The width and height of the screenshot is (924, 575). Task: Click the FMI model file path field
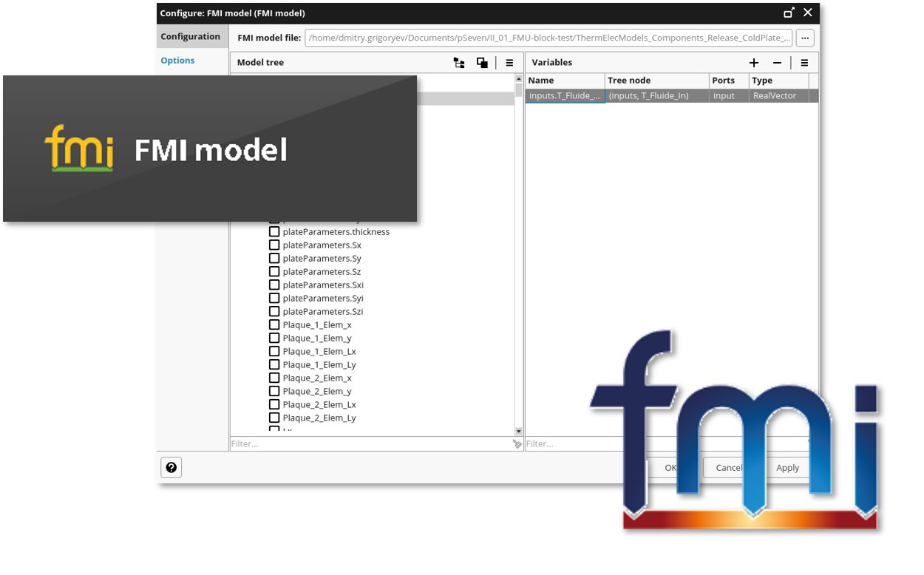click(x=548, y=38)
